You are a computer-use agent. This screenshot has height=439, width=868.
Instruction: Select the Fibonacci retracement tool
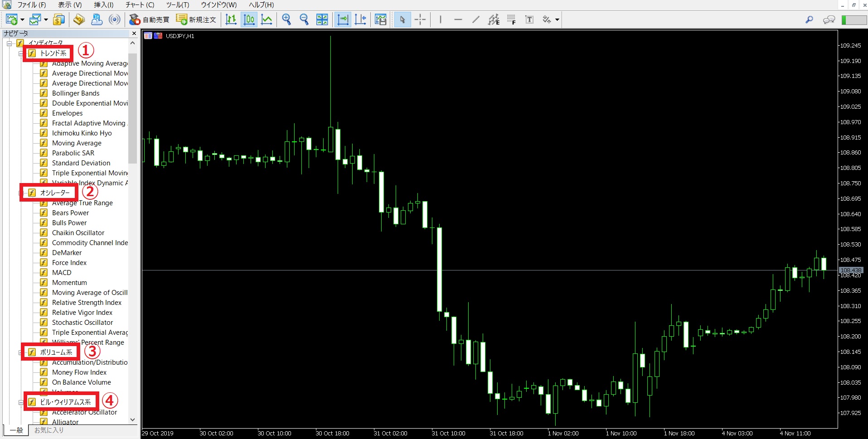[511, 19]
